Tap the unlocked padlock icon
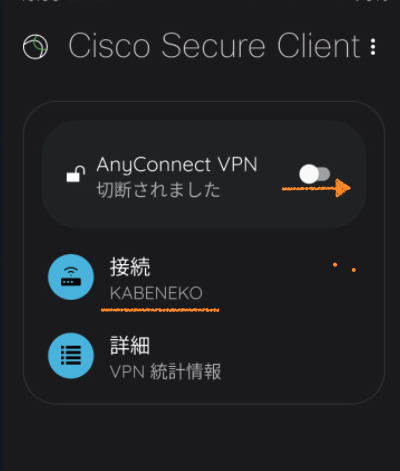Viewport: 400px width, 471px height. pyautogui.click(x=76, y=174)
